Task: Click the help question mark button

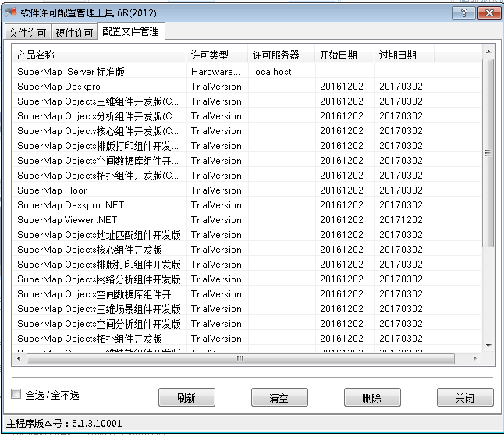Action: click(x=463, y=12)
